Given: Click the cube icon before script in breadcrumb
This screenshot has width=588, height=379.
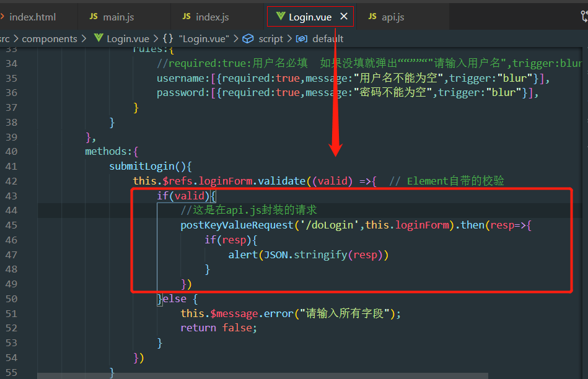Looking at the screenshot, I should click(249, 38).
